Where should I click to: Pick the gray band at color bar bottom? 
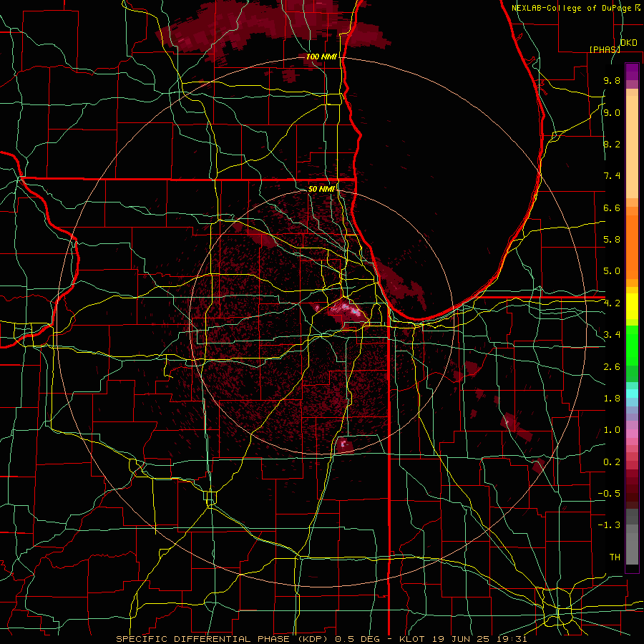pyautogui.click(x=632, y=548)
